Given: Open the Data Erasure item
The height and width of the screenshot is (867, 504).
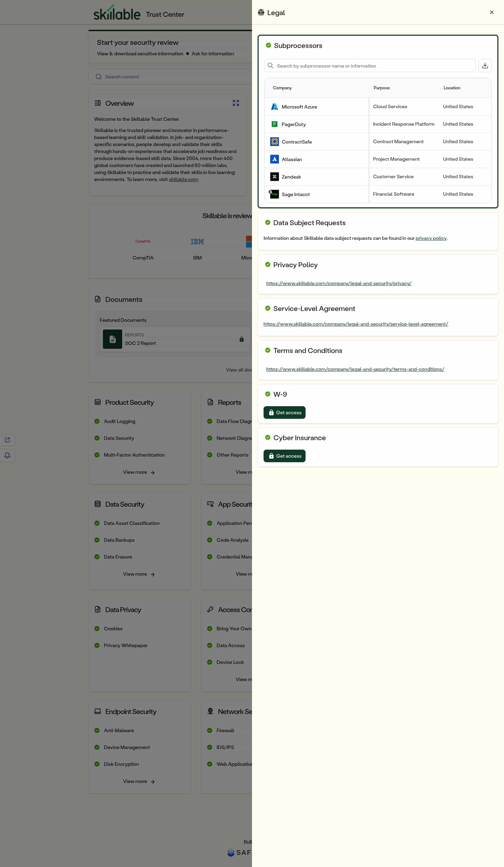Looking at the screenshot, I should 118,557.
